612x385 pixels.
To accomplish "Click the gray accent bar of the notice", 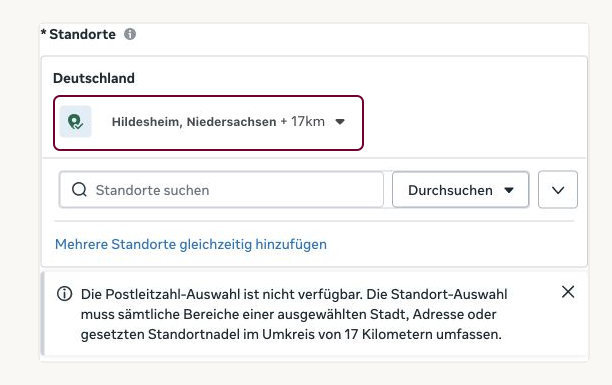I will coord(43,314).
